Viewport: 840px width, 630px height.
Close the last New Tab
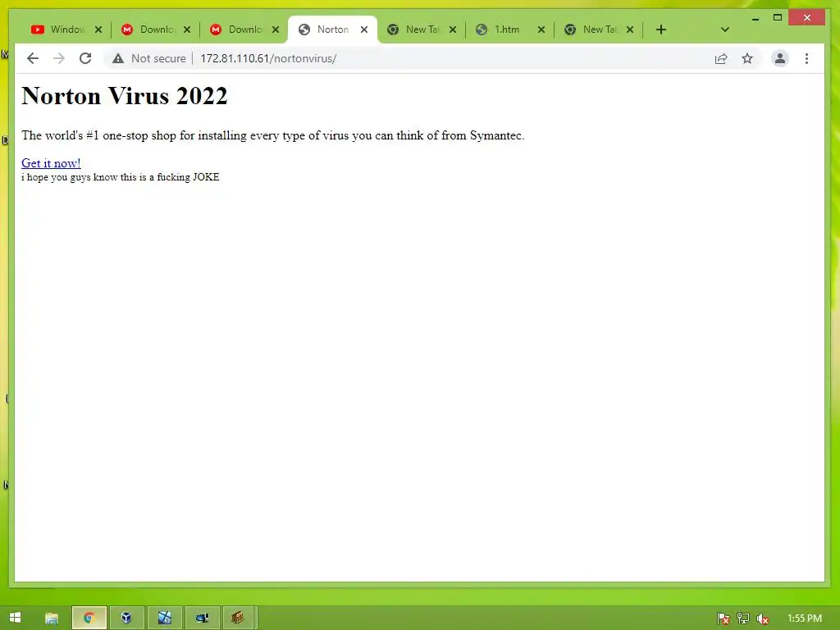pos(630,30)
